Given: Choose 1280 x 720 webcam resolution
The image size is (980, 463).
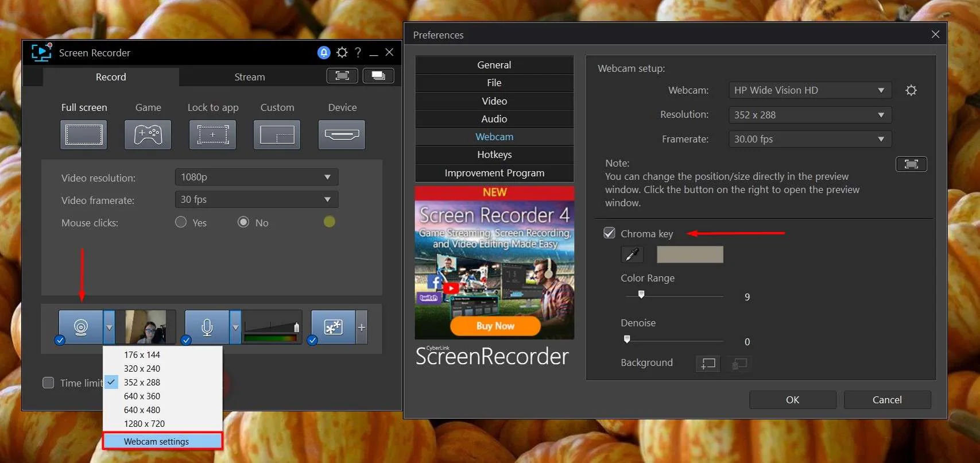Looking at the screenshot, I should (162, 424).
